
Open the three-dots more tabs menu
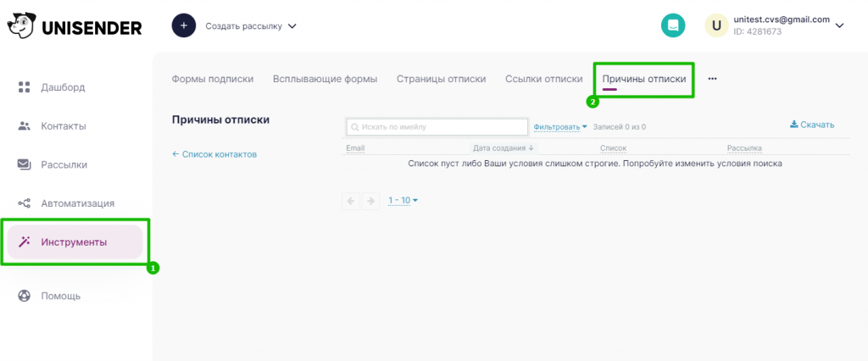pos(712,79)
